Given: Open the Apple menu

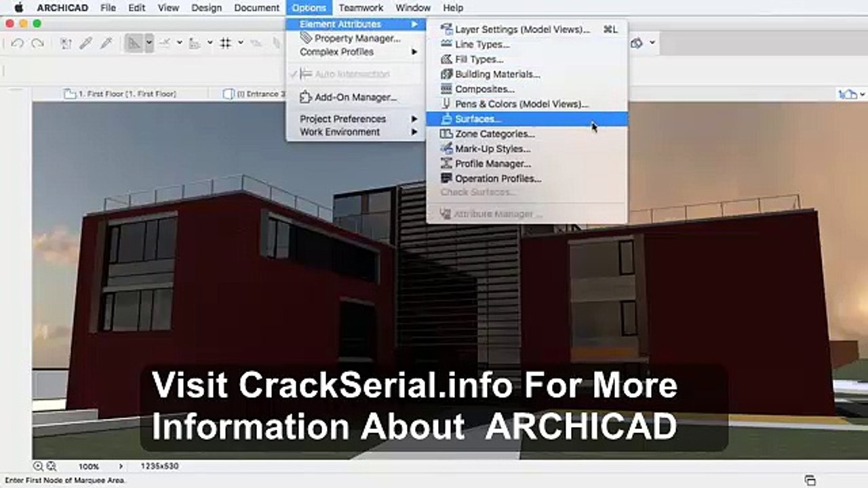Looking at the screenshot, I should [x=19, y=7].
